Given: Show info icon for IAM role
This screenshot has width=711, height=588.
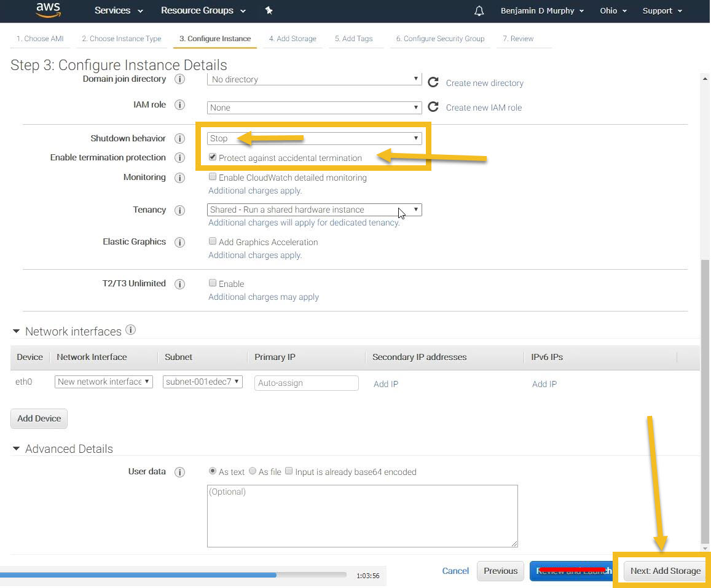Looking at the screenshot, I should 179,104.
